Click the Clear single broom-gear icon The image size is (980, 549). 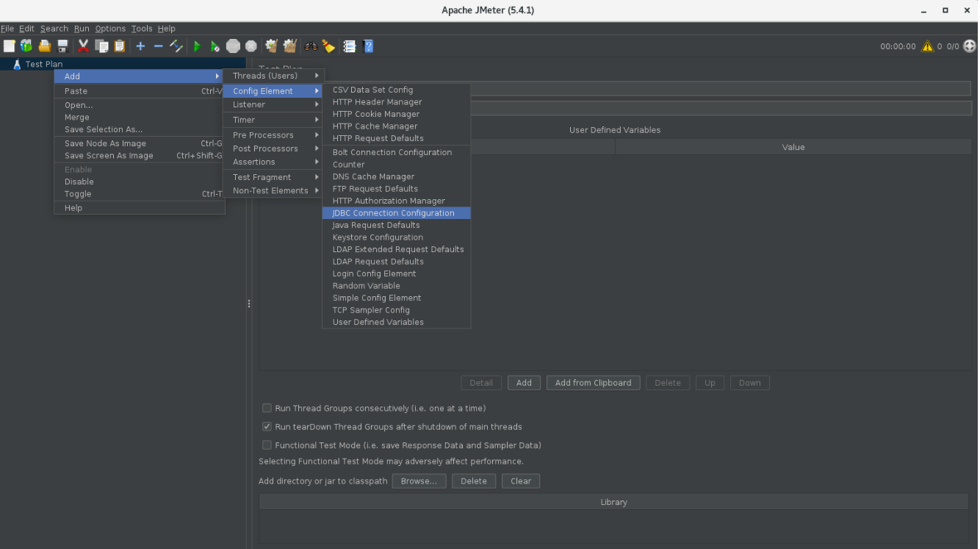click(272, 46)
